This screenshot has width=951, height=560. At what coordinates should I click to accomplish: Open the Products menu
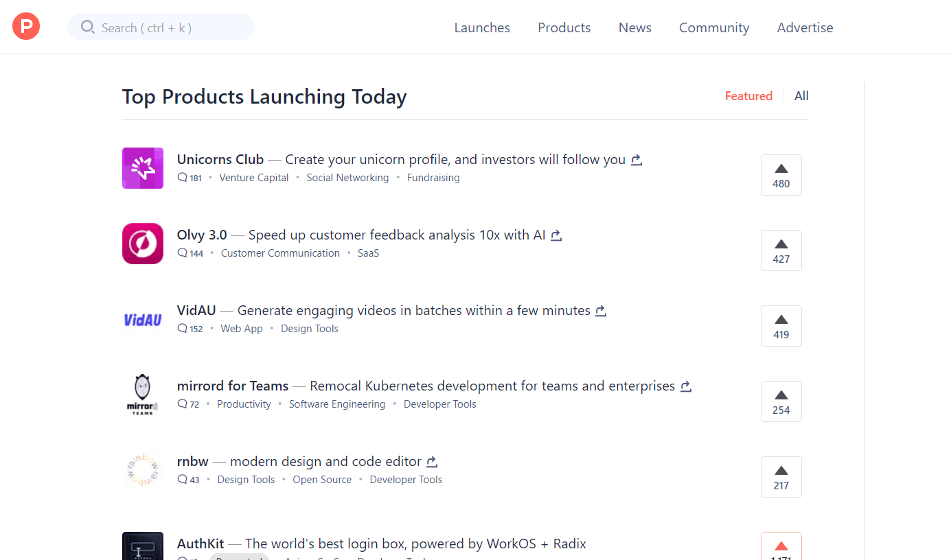564,27
